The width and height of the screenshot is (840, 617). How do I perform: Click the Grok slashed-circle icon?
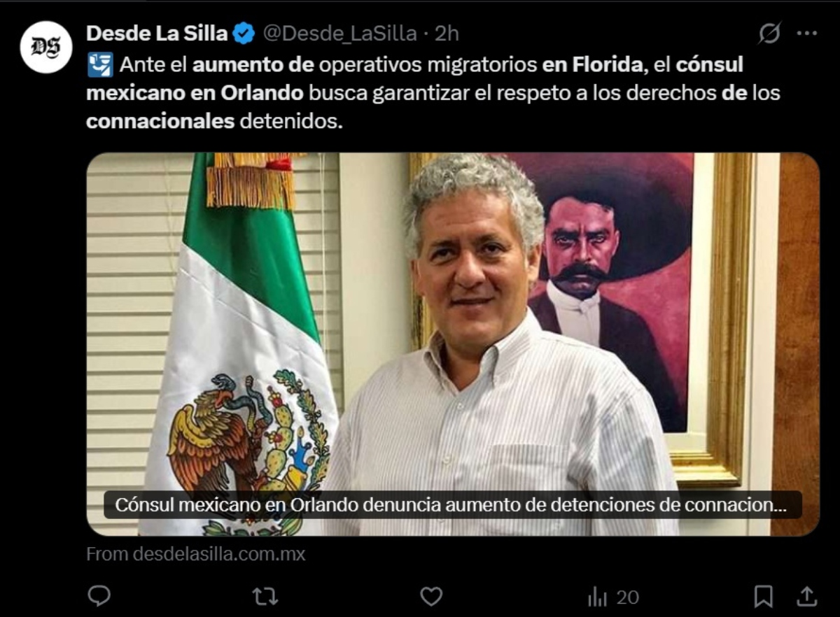(x=769, y=33)
